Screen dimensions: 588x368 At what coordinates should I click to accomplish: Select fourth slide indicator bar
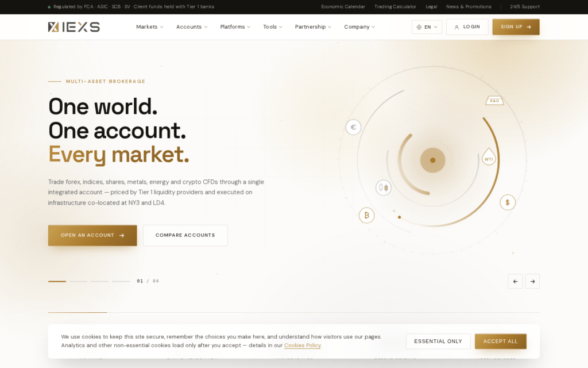coord(121,281)
